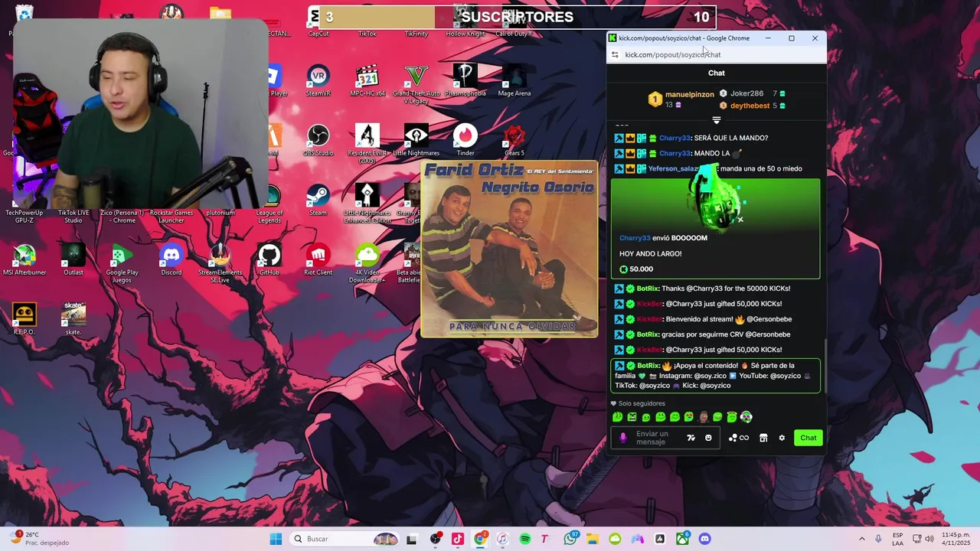Image resolution: width=980 pixels, height=551 pixels.
Task: Click Charry33 username in BOOOOOM gift card
Action: (635, 238)
